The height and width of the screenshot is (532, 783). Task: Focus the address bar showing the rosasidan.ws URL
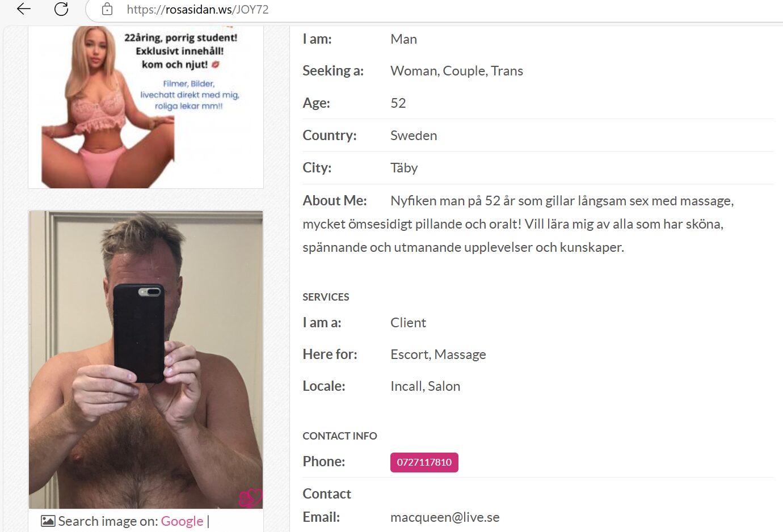pos(431,10)
